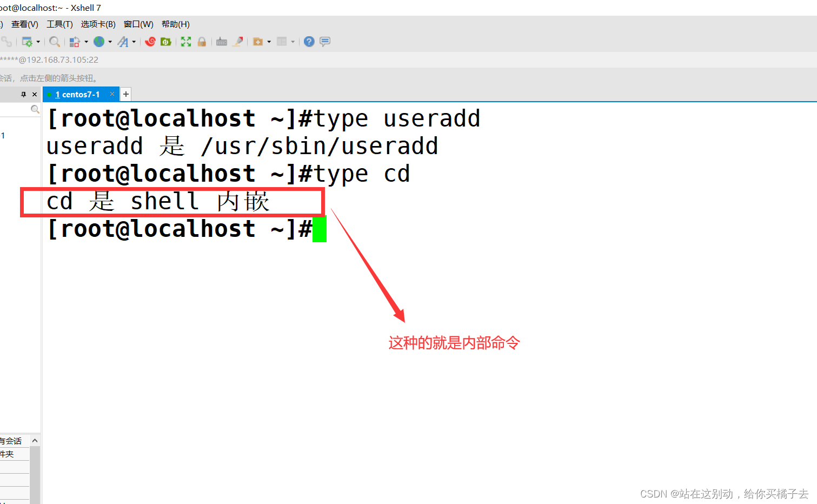The width and height of the screenshot is (817, 504).
Task: Close the centos7-1 tab with its x
Action: pyautogui.click(x=112, y=94)
